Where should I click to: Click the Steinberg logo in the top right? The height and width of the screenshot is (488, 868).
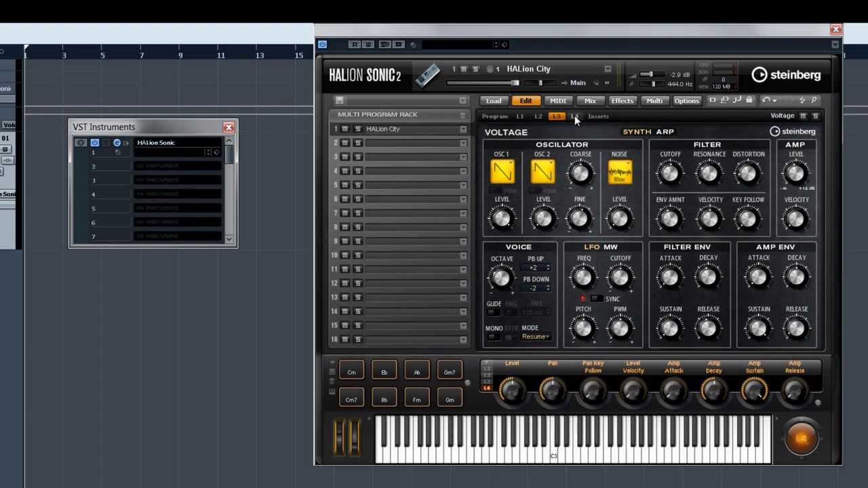pos(786,75)
